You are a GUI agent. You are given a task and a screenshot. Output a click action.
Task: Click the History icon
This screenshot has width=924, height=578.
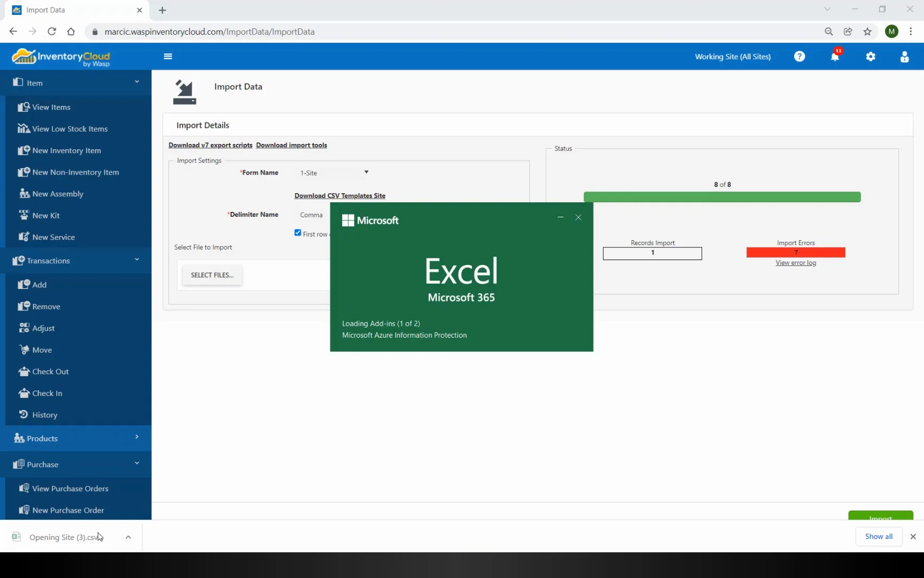point(24,414)
